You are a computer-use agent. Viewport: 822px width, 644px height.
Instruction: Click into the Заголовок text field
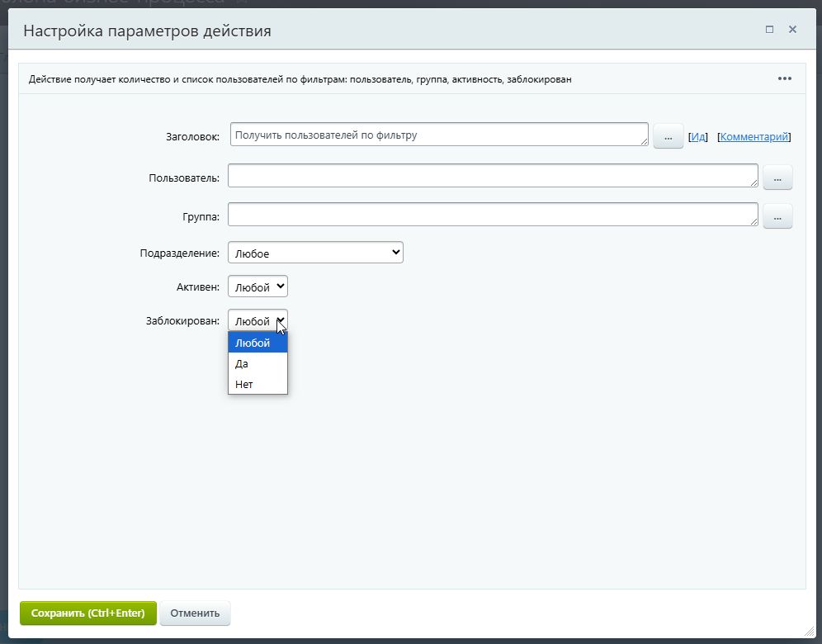[437, 135]
